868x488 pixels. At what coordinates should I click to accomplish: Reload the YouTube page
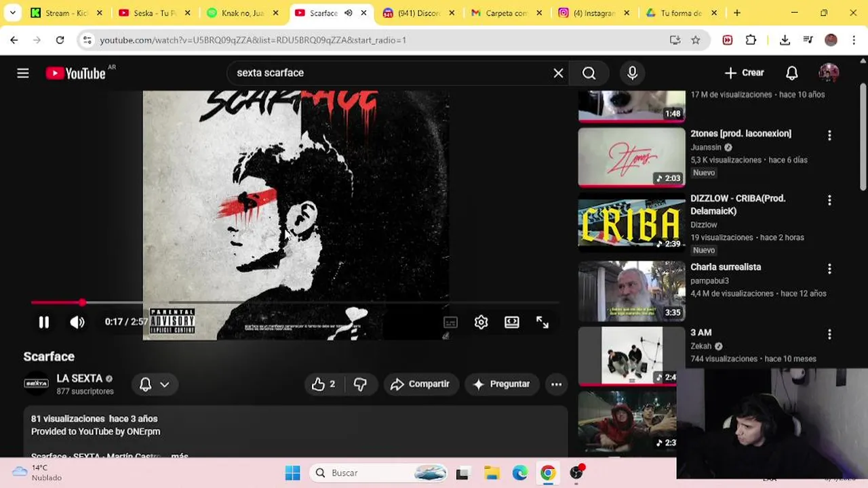(x=60, y=40)
